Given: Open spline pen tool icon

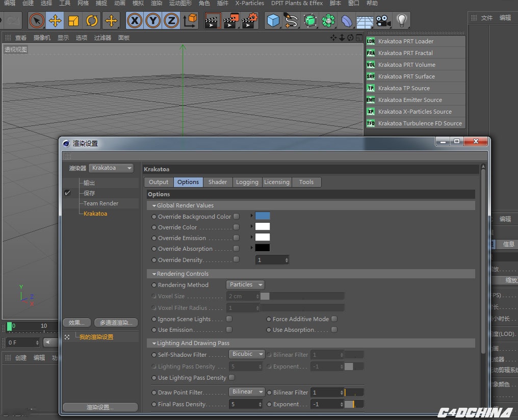Looking at the screenshot, I should pos(292,20).
